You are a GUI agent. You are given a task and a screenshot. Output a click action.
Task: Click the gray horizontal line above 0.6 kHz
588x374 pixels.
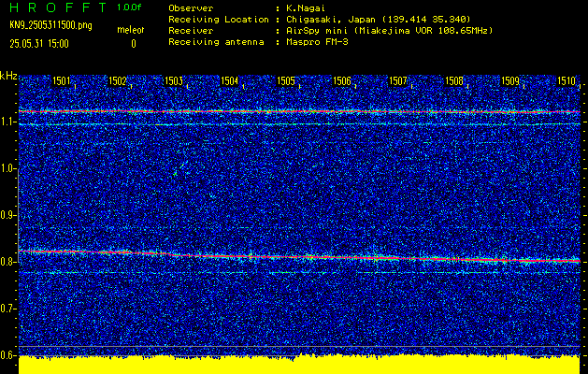click(299, 346)
